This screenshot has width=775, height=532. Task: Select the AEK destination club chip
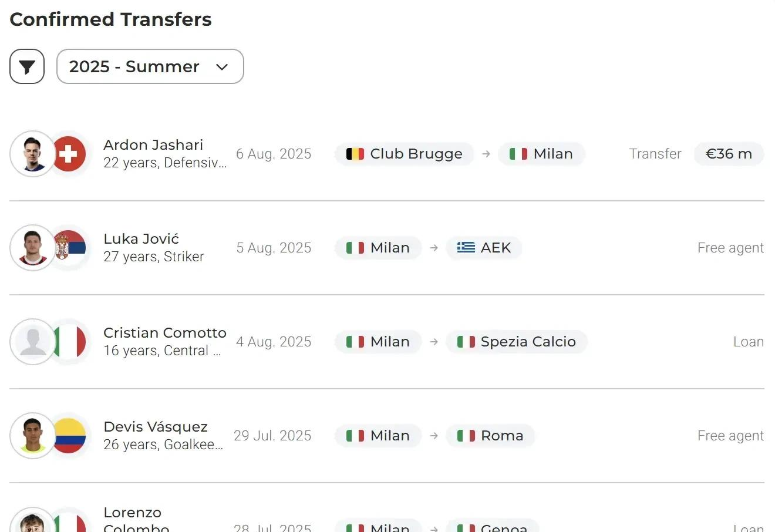(484, 248)
